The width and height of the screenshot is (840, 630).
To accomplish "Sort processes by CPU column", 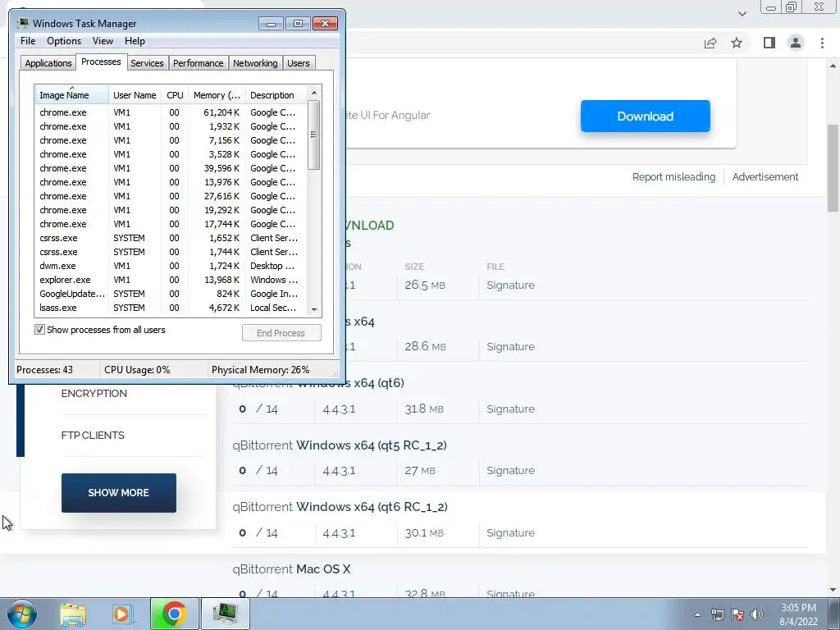I will point(176,95).
